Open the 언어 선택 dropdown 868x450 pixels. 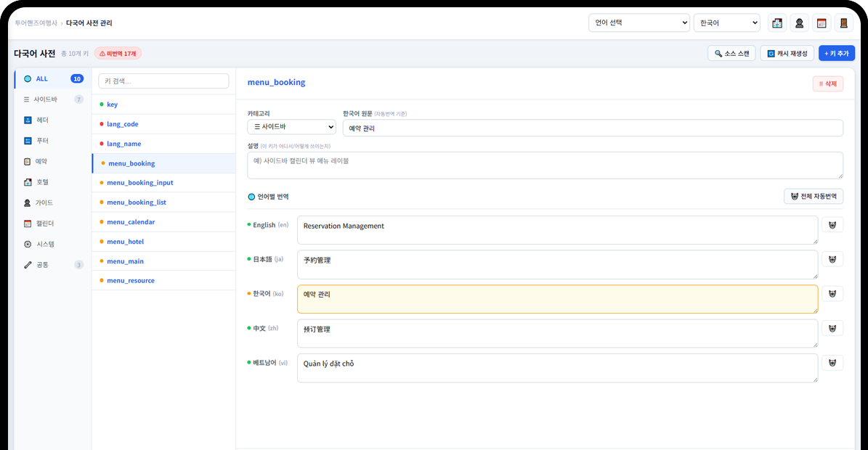tap(638, 23)
